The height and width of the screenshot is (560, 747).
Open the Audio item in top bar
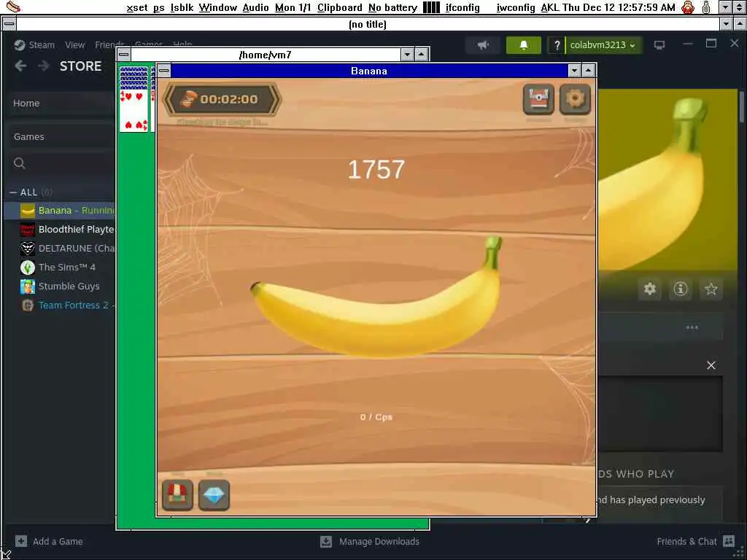click(x=255, y=7)
